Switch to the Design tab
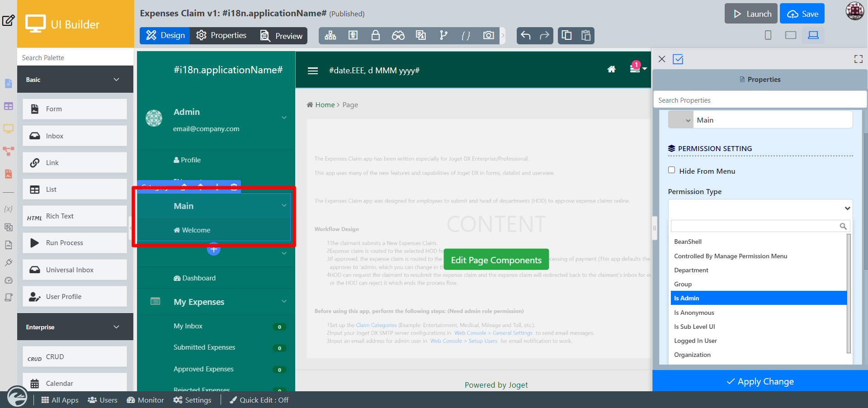868x408 pixels. click(165, 35)
